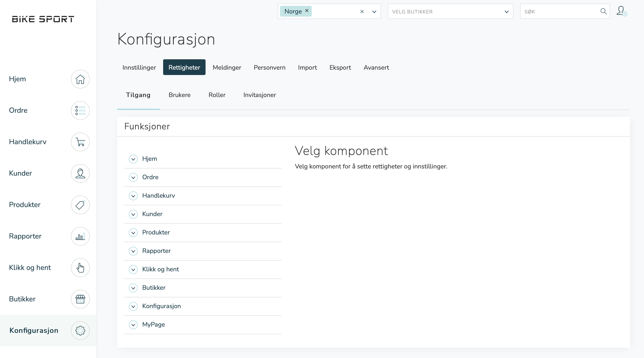
Task: Open the Invitasjoner sub-tab
Action: (259, 95)
